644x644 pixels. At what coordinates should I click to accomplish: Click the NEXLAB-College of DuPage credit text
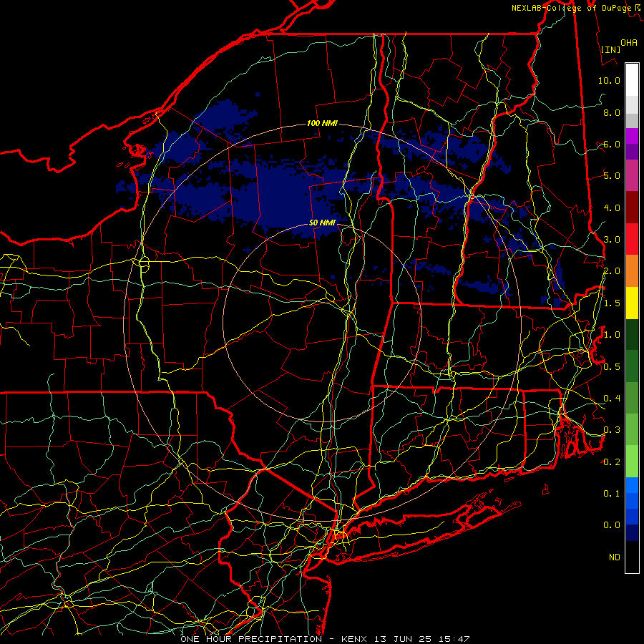click(571, 8)
